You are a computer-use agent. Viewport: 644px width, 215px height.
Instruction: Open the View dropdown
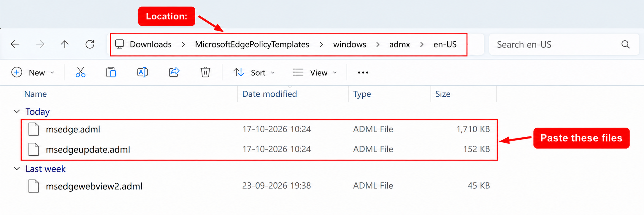click(315, 73)
